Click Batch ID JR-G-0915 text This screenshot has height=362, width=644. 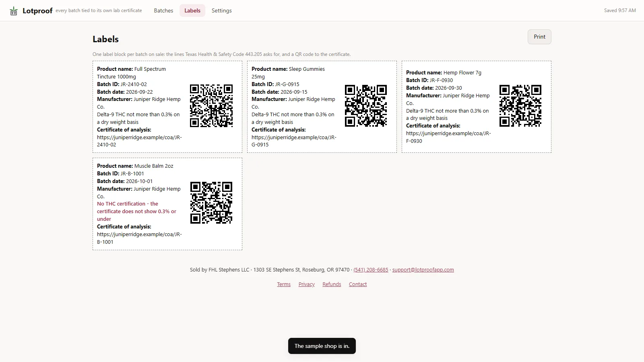[x=275, y=84]
